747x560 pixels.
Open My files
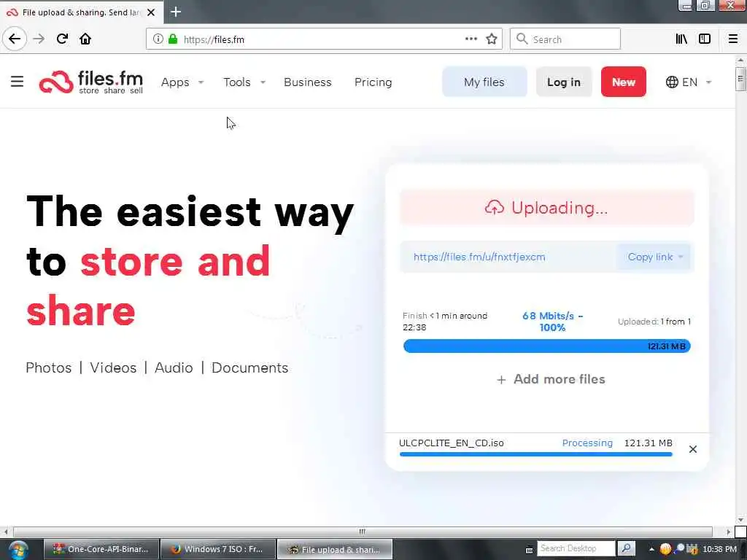484,82
